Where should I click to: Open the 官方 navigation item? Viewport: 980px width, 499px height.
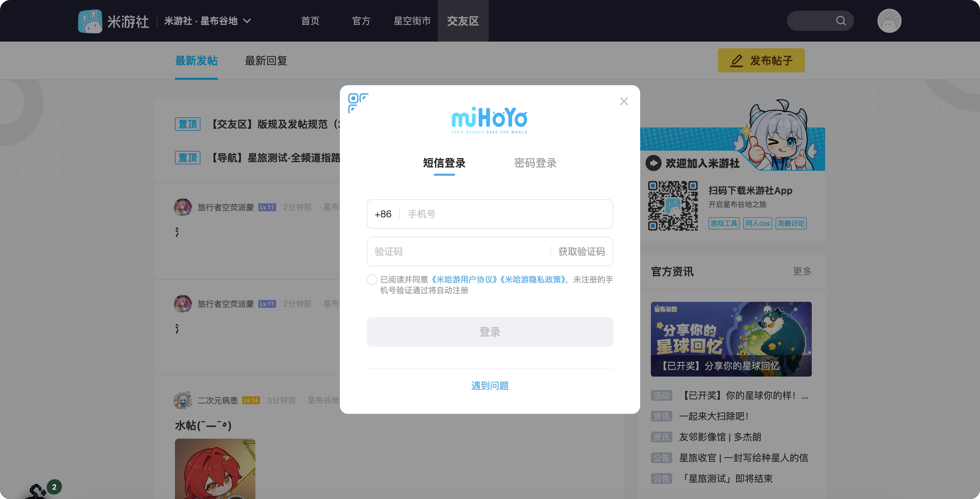pos(361,21)
